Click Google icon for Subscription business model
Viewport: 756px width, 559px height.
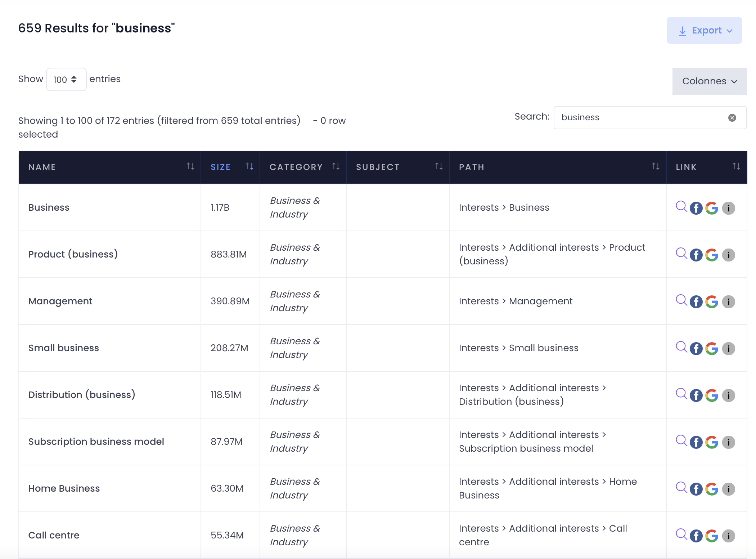tap(712, 442)
